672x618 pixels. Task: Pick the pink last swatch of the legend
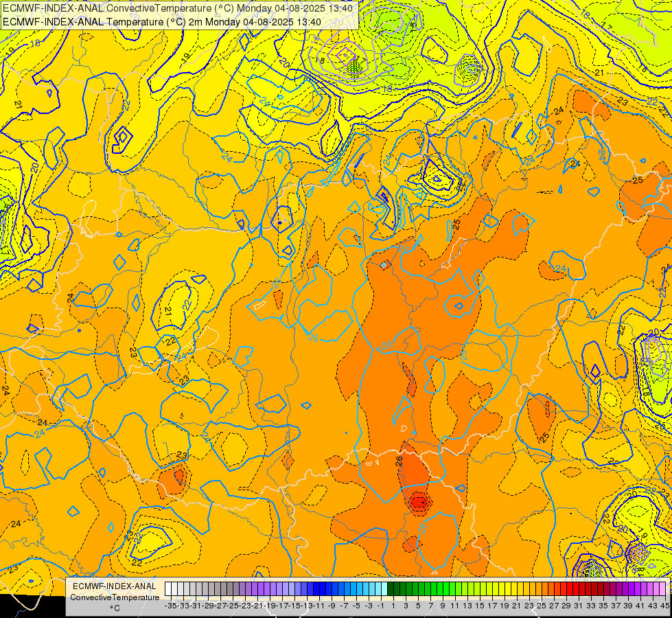(662, 589)
